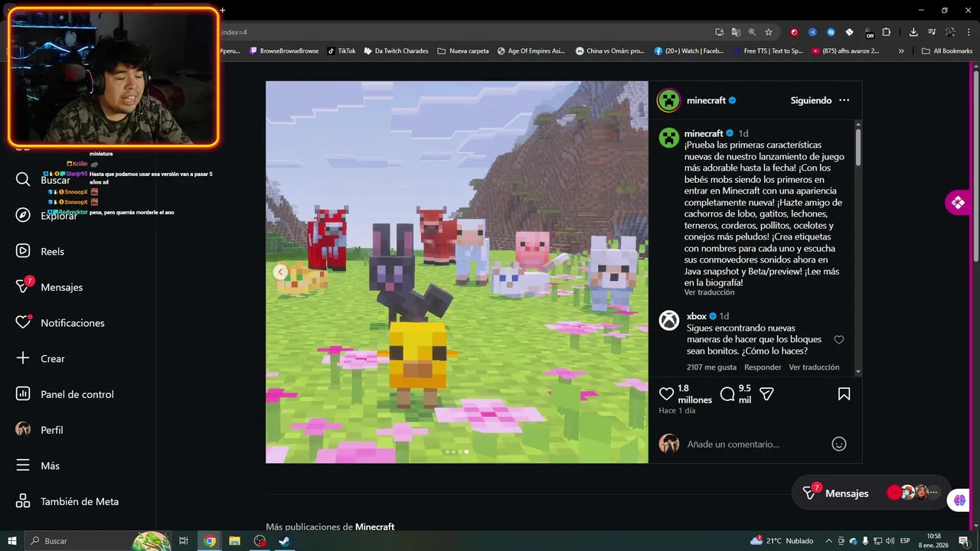This screenshot has height=551, width=980.
Task: Open Free TTS bookmark
Action: point(767,51)
